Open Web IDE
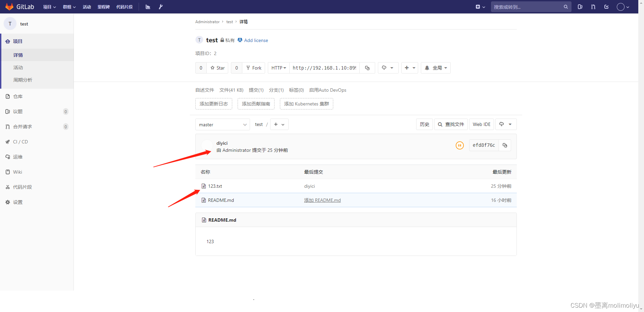Screen dimensions: 644x312 [482, 124]
